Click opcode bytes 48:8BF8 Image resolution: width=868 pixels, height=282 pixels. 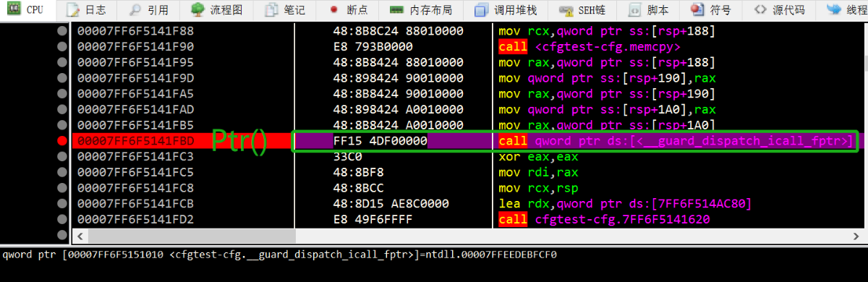tap(358, 172)
